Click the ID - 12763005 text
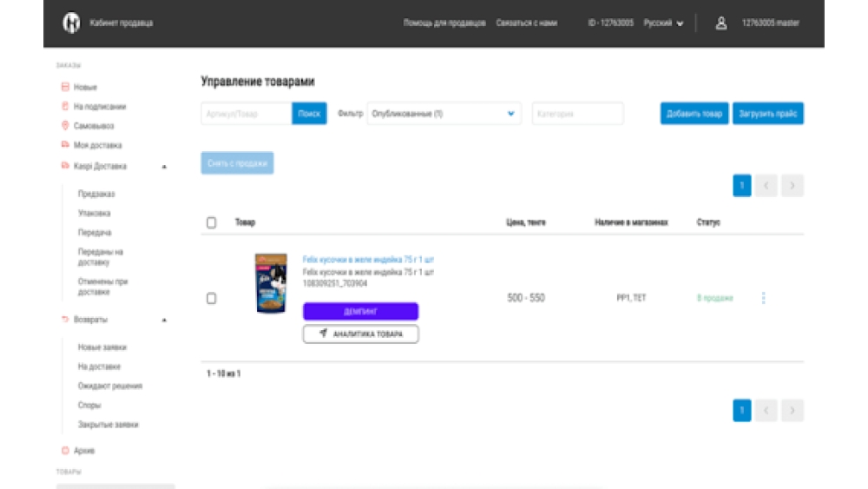 click(610, 23)
